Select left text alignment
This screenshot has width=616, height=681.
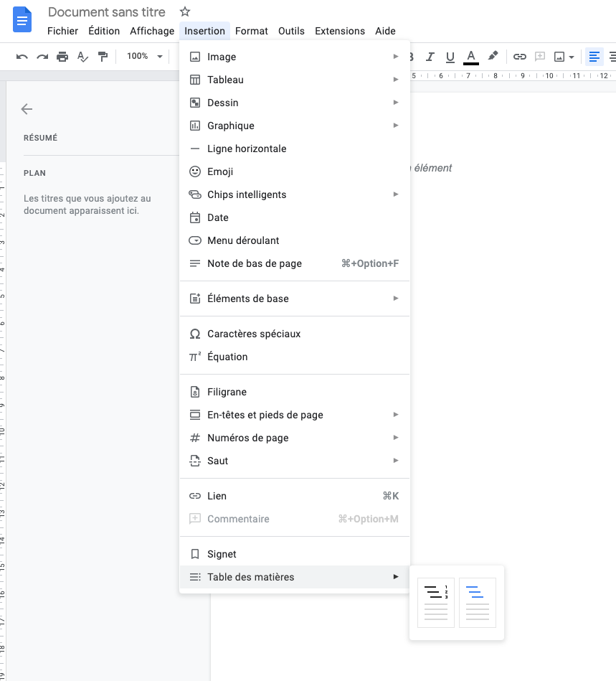pos(594,57)
